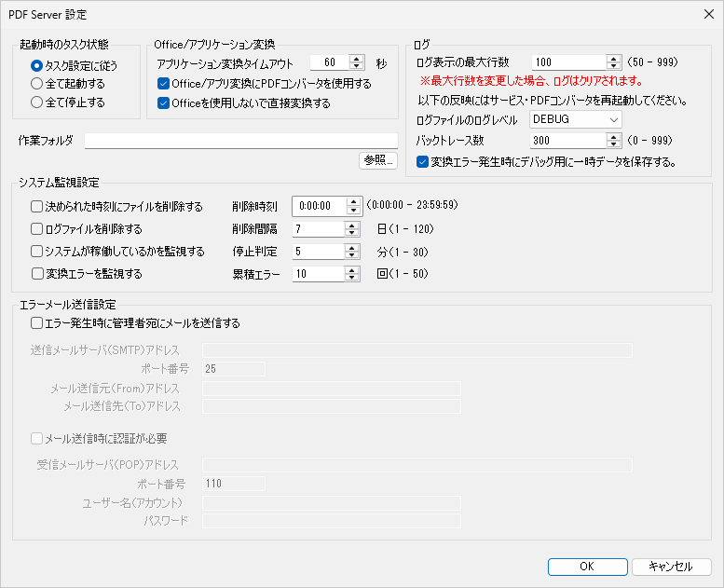Viewport: 724px width, 588px height.
Task: Check エラー発生時に管理者宛にメールを送信する
Action: tap(36, 324)
